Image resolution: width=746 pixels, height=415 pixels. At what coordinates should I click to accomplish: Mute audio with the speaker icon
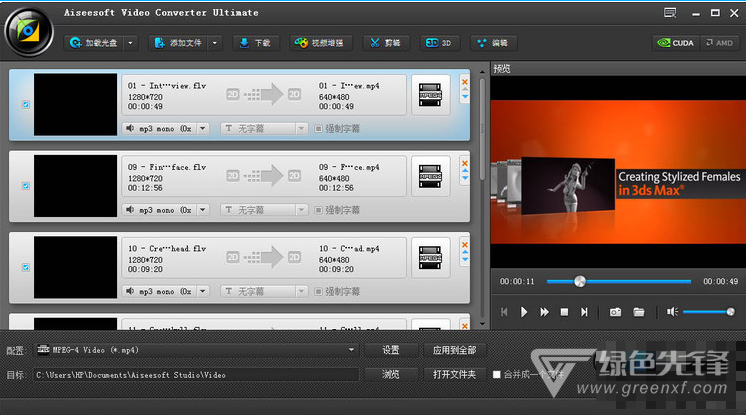pos(672,312)
